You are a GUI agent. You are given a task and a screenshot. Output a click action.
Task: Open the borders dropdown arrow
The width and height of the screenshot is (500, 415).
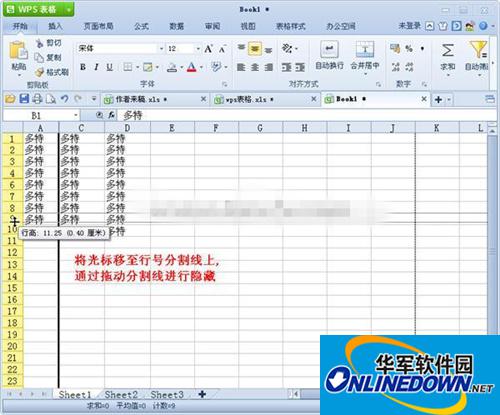(x=137, y=68)
